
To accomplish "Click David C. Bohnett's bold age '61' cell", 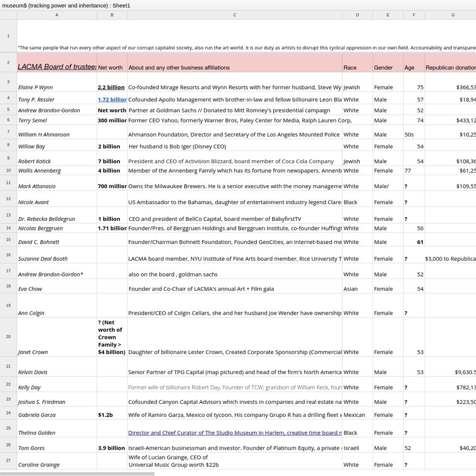I will coord(414,240).
